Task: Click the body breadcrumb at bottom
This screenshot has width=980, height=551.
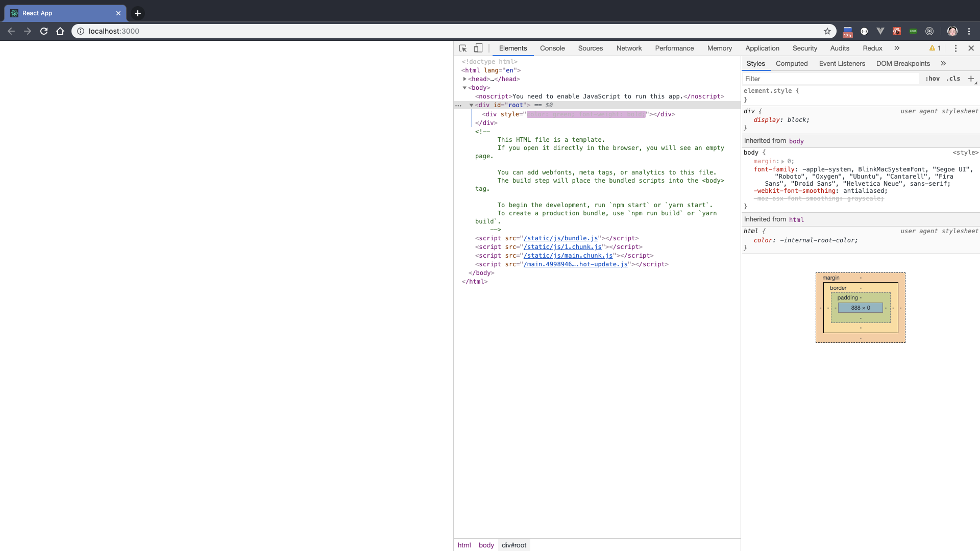Action: [486, 545]
